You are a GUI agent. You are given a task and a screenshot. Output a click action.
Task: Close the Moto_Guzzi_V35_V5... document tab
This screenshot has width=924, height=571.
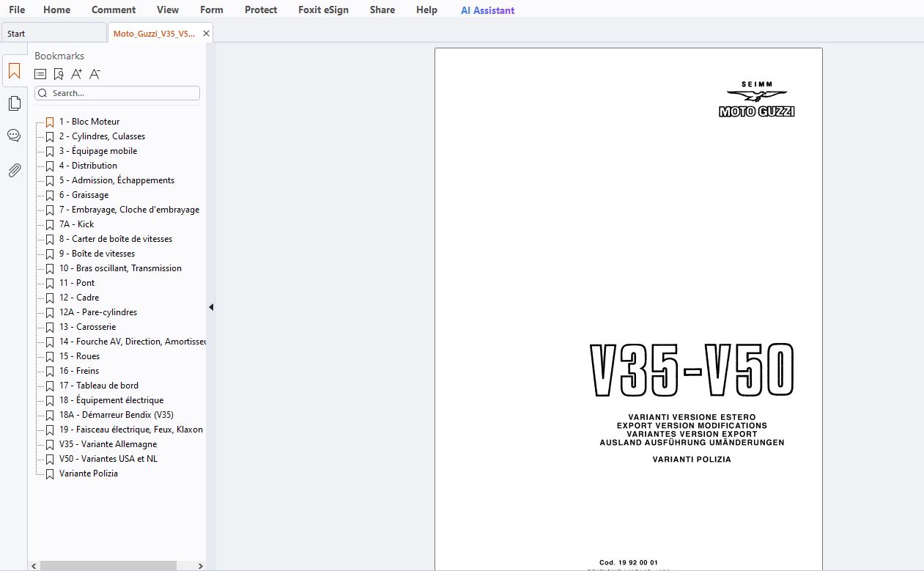(x=206, y=34)
